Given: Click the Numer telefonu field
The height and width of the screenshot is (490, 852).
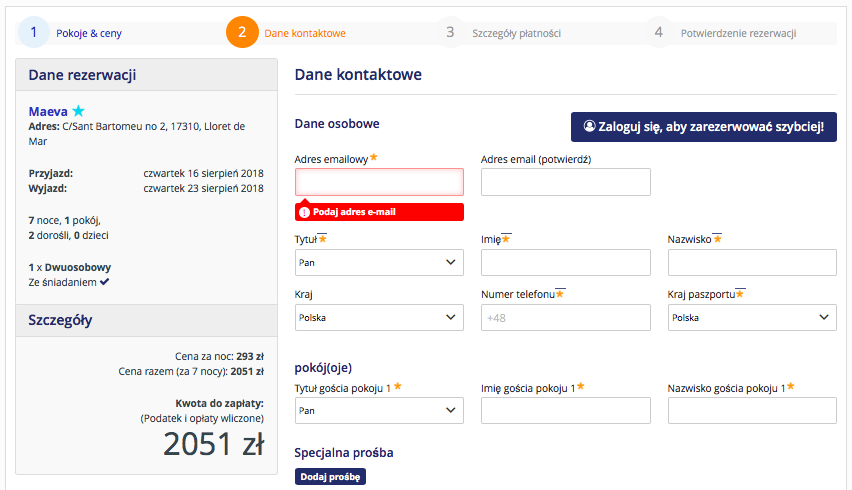Looking at the screenshot, I should coord(565,317).
